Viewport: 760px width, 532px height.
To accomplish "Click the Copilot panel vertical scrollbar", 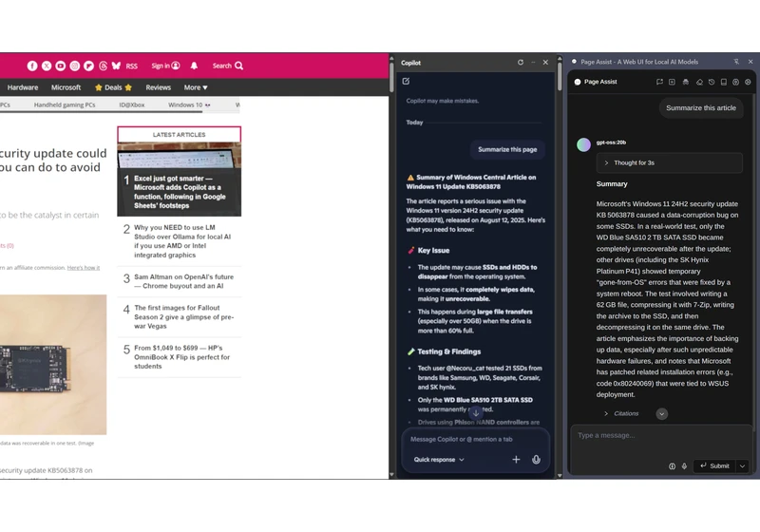I will (560, 78).
